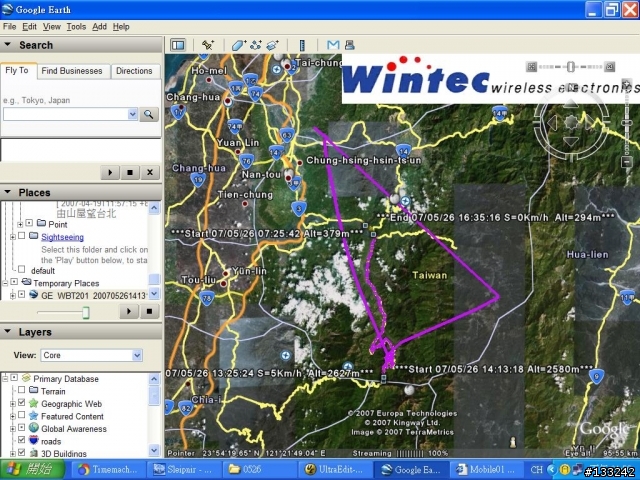640x480 pixels.
Task: Check the Sightseeing folder checkbox
Action: [22, 236]
